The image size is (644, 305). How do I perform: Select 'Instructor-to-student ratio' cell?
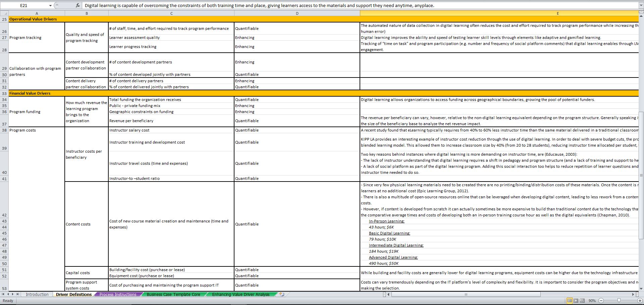(171, 179)
